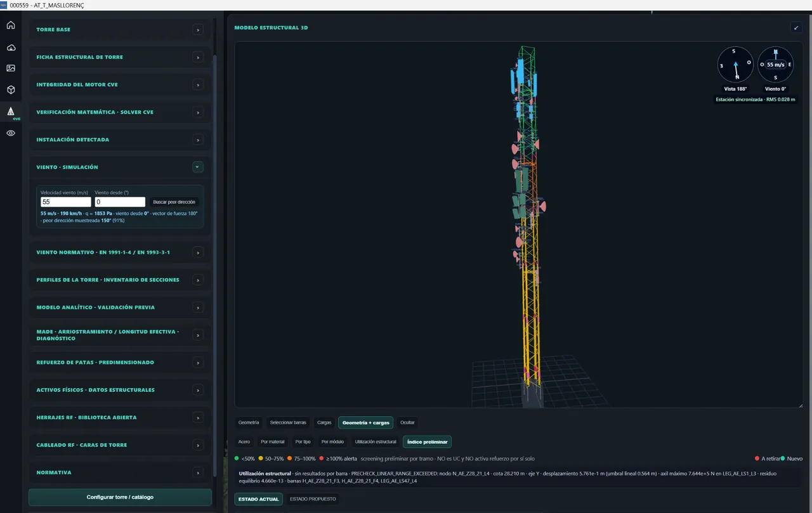Expand Integridad del Motor CVE section
Image resolution: width=812 pixels, height=513 pixels.
coord(198,85)
